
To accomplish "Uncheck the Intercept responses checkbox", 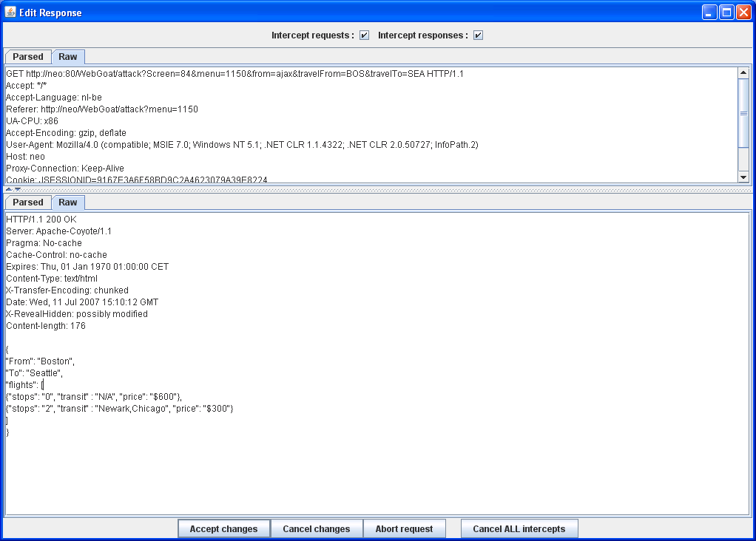I will [479, 35].
